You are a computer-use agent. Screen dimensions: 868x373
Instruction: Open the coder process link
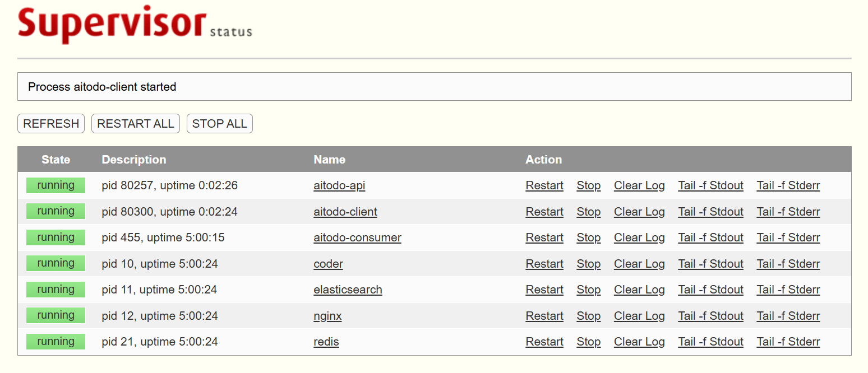[328, 264]
